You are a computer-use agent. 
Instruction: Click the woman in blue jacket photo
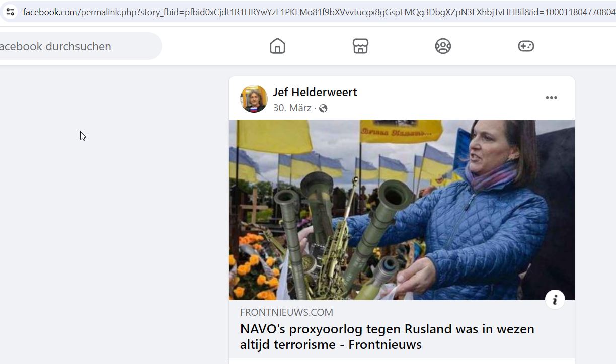coord(483,211)
